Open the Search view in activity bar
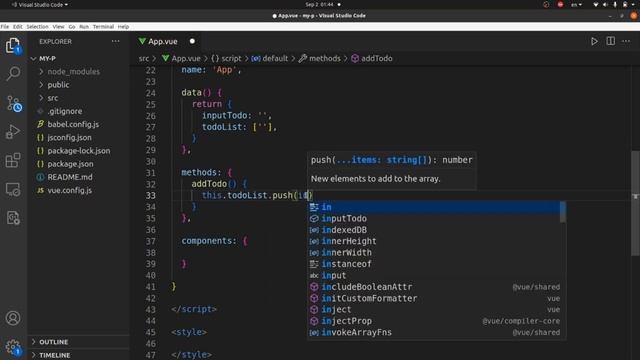The height and width of the screenshot is (360, 640). [13, 73]
